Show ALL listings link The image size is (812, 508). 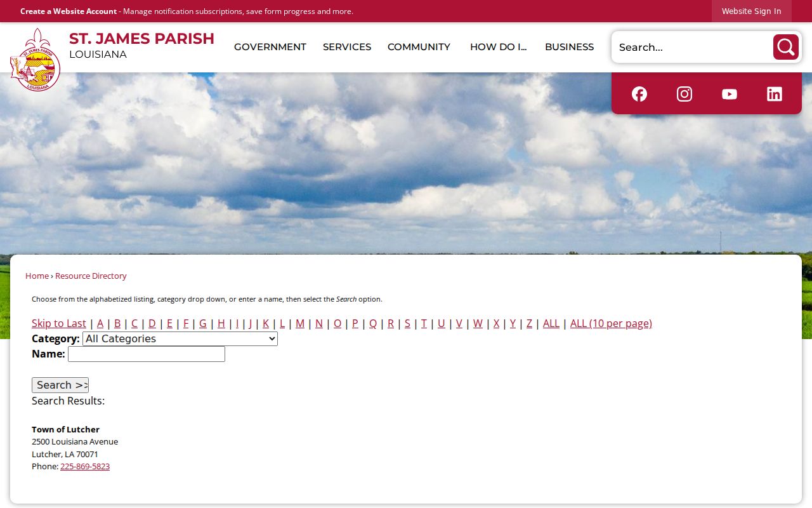pyautogui.click(x=551, y=324)
